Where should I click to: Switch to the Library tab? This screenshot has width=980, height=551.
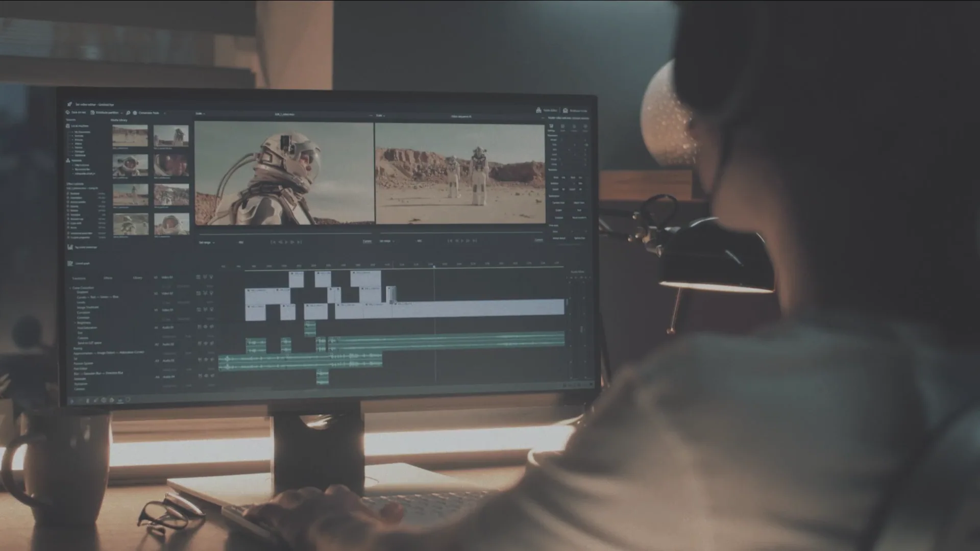pos(137,278)
